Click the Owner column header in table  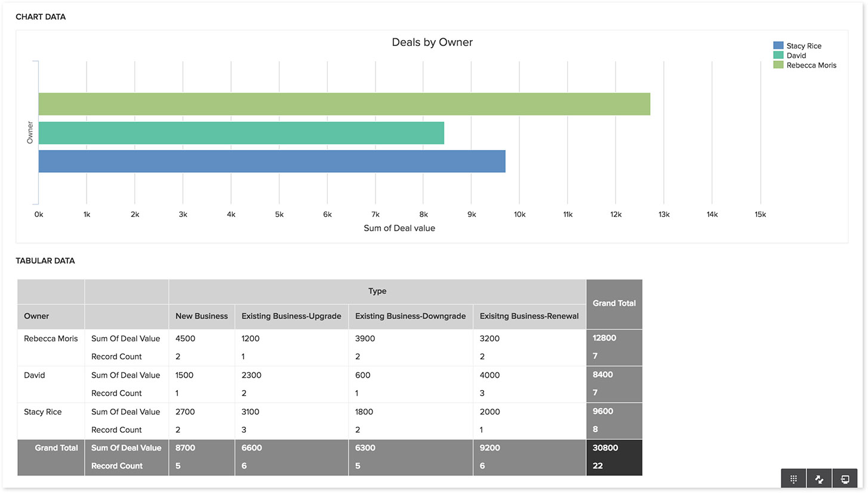tap(36, 316)
